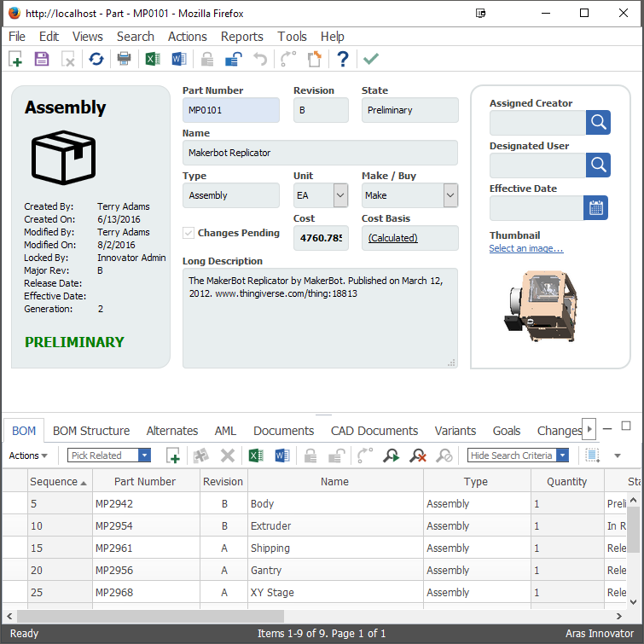Open the Views menu

pos(88,37)
